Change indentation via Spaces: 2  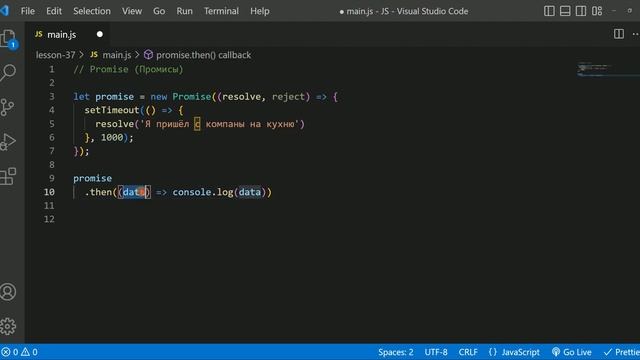396,352
